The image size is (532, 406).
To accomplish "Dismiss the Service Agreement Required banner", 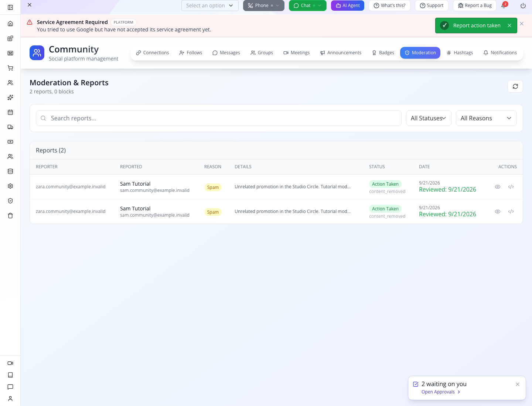I will pyautogui.click(x=522, y=24).
